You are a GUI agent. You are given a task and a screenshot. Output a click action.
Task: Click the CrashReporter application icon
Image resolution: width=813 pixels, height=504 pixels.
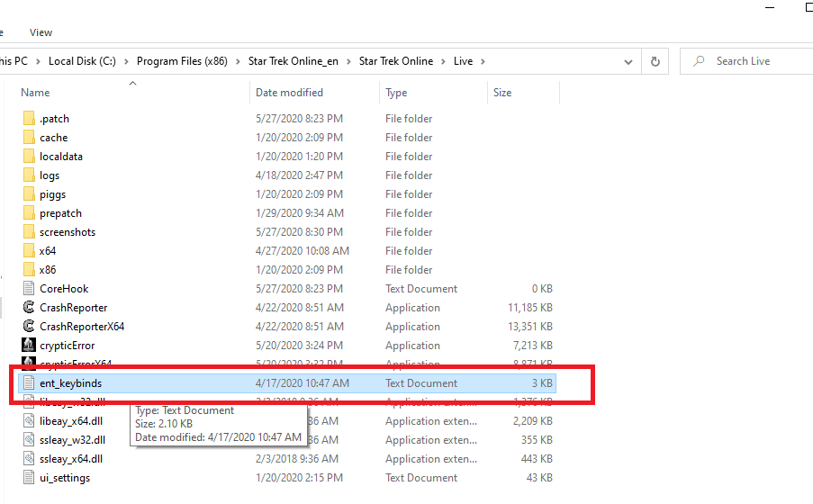[x=29, y=308]
